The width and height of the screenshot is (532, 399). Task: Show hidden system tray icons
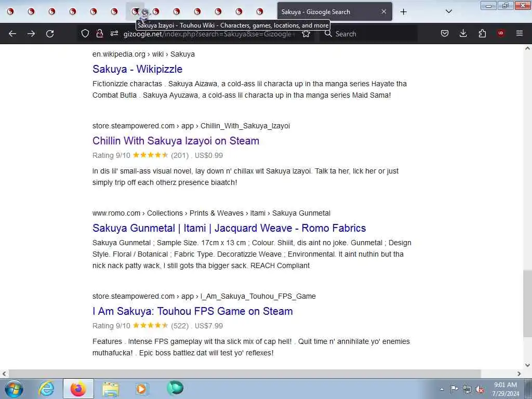(442, 390)
